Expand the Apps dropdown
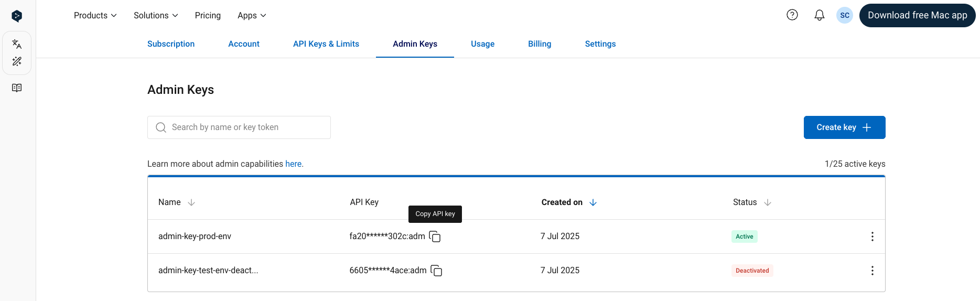The height and width of the screenshot is (301, 980). (x=252, y=16)
